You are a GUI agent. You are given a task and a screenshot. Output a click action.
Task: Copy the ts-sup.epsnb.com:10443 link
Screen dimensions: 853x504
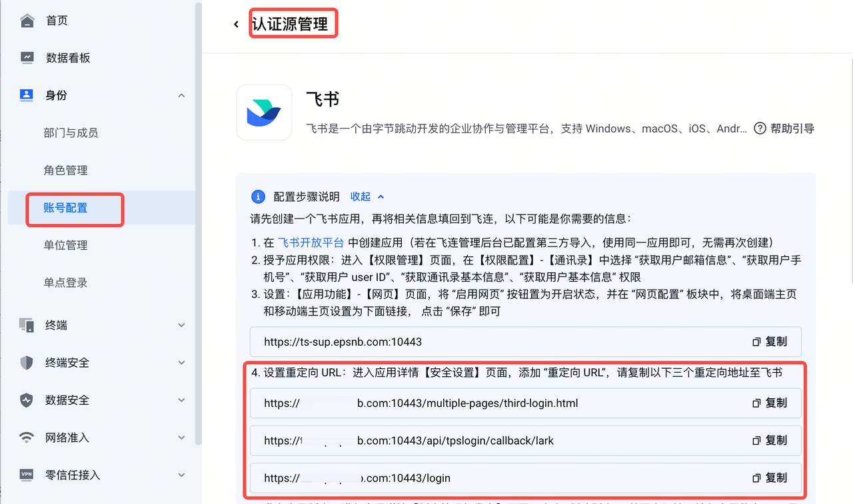[x=770, y=342]
